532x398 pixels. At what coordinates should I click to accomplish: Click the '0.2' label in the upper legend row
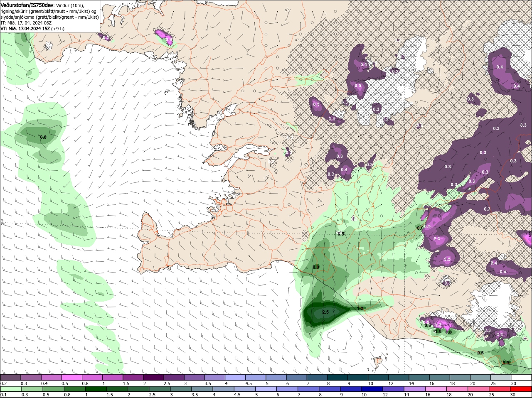click(3, 383)
